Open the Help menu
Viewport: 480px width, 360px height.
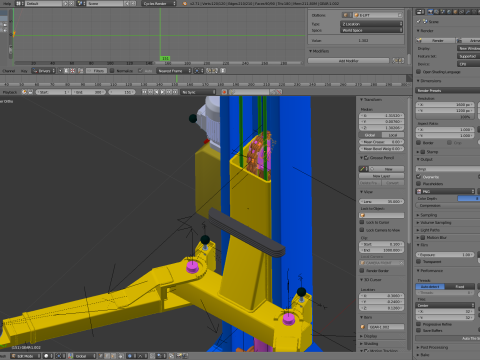pos(7,3)
